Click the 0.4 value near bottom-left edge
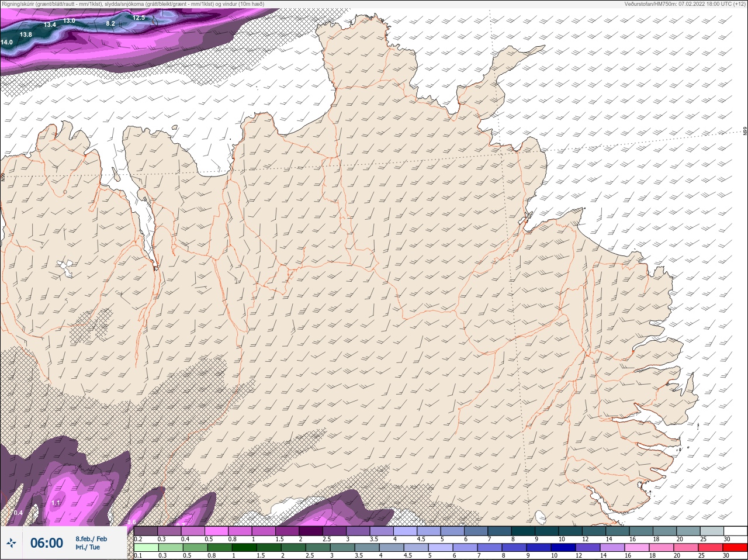Screen dimensions: 748x560 (x=18, y=513)
